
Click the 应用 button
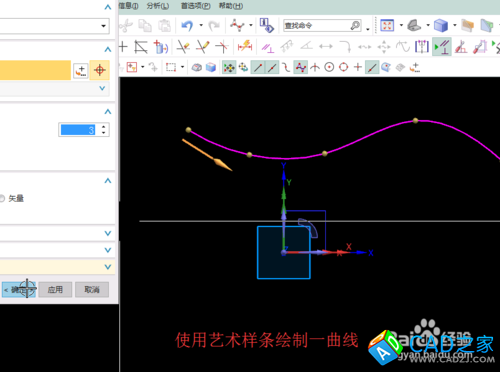[55, 289]
